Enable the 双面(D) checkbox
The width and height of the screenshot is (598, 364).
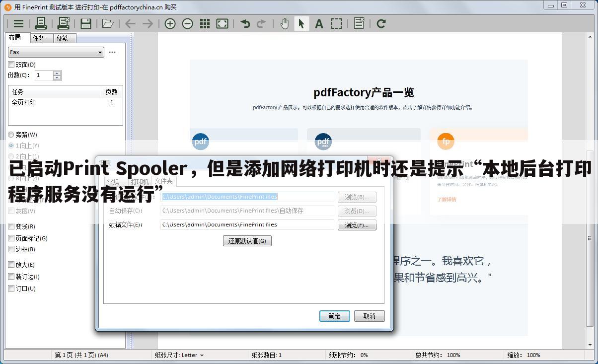tap(11, 65)
